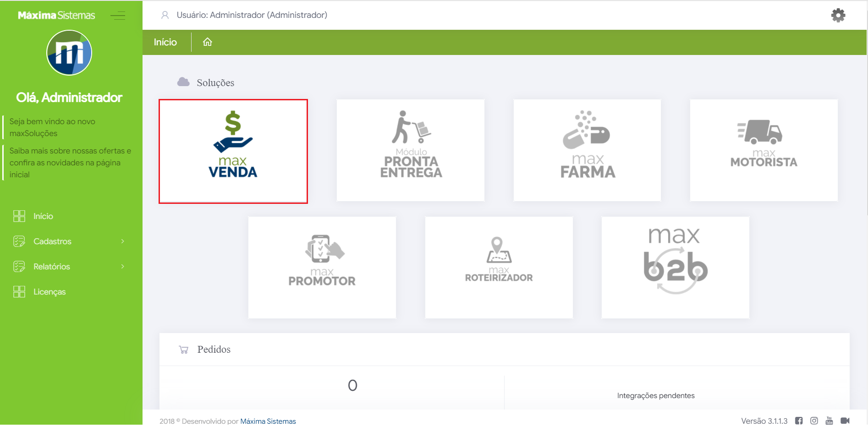Click the home icon in breadcrumb bar
The height and width of the screenshot is (432, 868).
click(x=208, y=42)
